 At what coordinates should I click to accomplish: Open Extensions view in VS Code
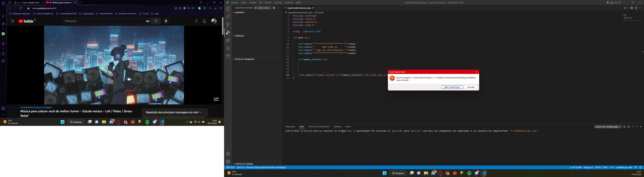pyautogui.click(x=228, y=40)
